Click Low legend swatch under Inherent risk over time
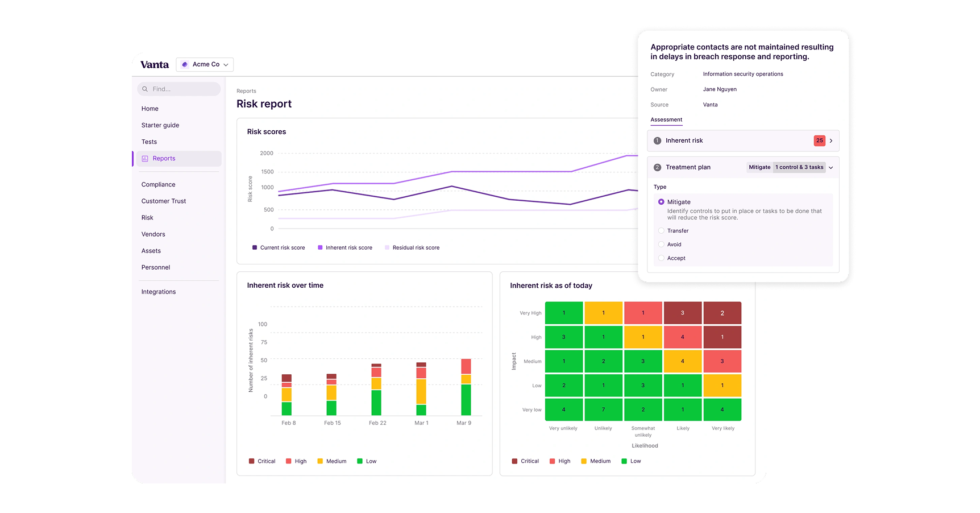Screen dimensions: 980x513 click(359, 461)
